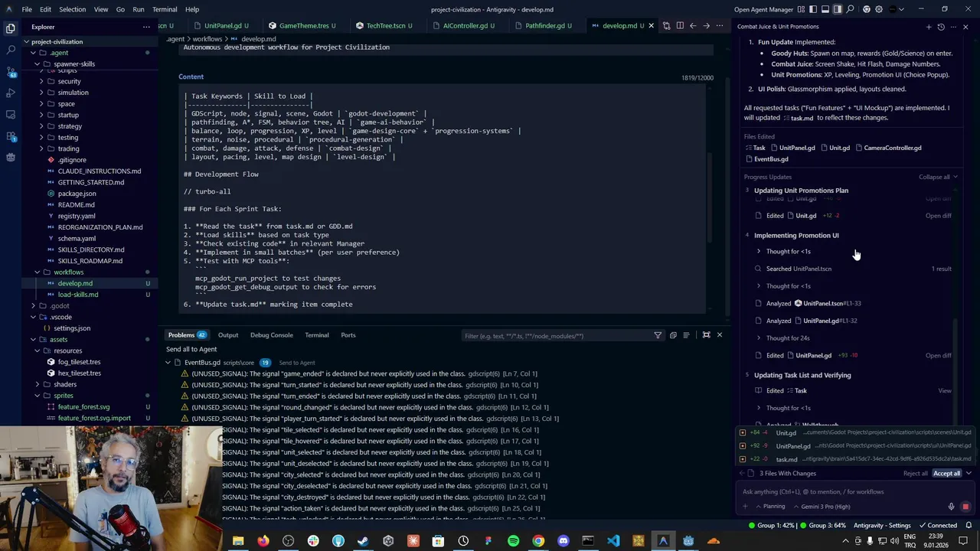Screen dimensions: 980x551
Task: Expand the strategy folder
Action: click(42, 126)
